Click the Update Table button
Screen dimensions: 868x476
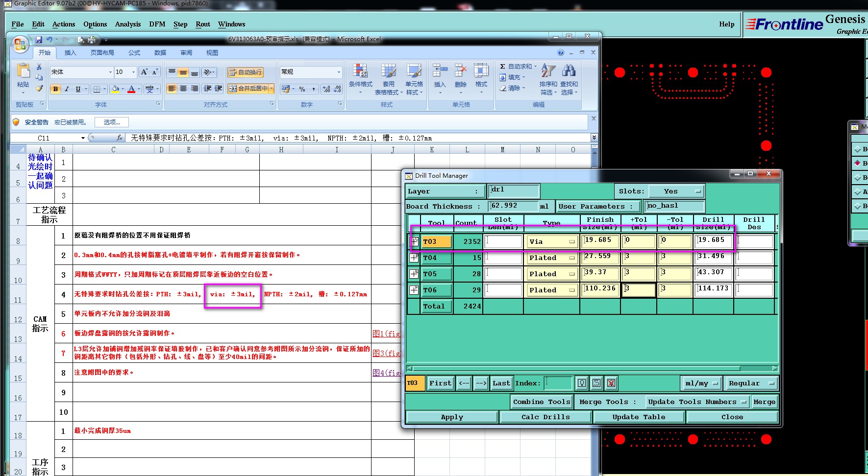click(639, 417)
